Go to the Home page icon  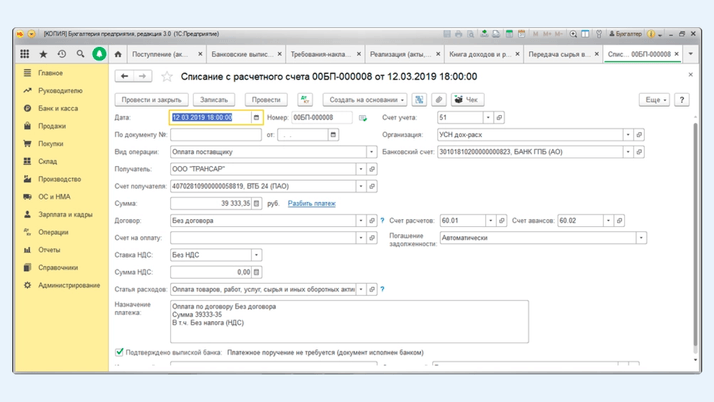point(118,54)
